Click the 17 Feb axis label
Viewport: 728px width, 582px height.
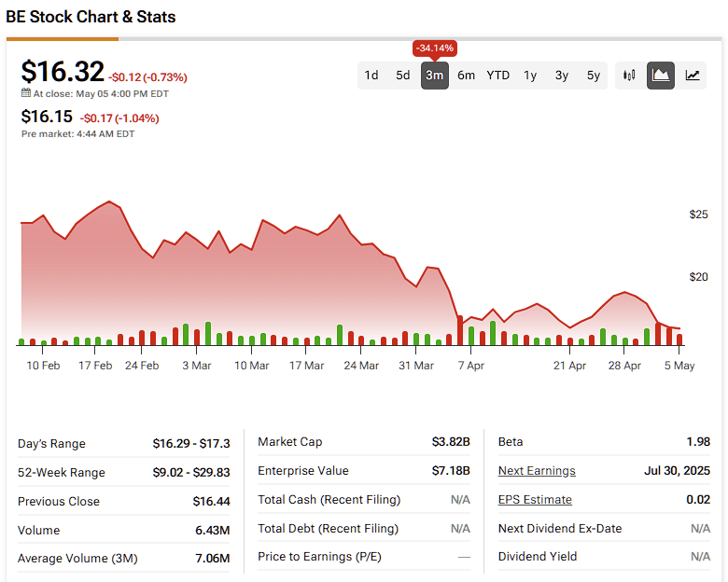(95, 366)
